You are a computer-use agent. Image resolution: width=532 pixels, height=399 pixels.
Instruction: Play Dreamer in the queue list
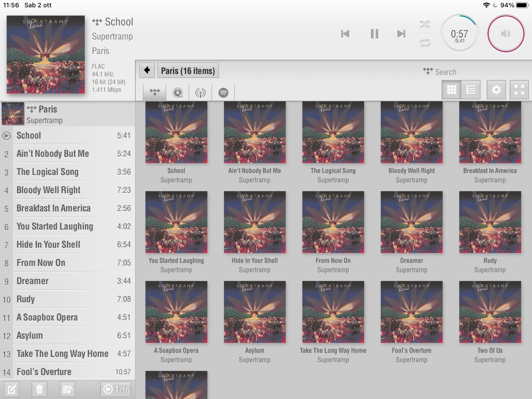pos(67,281)
